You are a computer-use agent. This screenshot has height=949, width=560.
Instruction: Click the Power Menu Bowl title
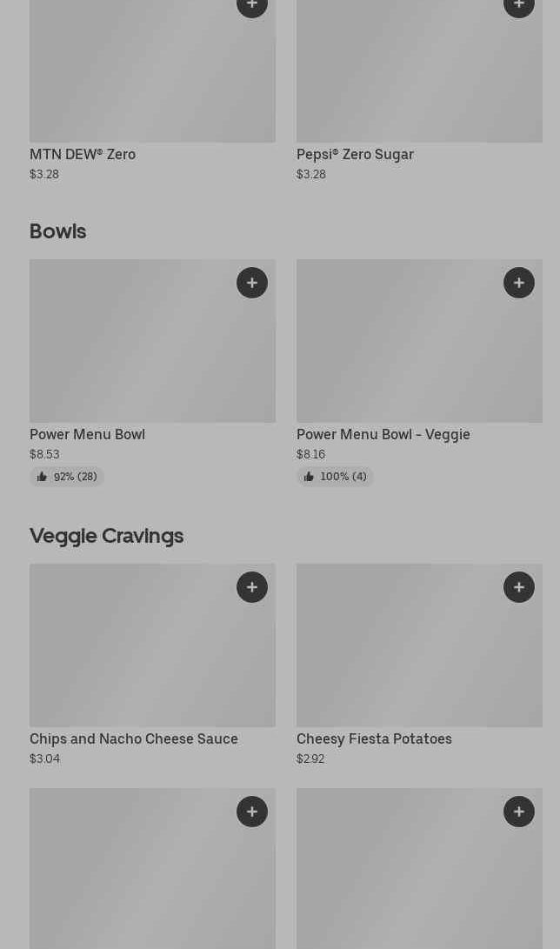click(87, 434)
